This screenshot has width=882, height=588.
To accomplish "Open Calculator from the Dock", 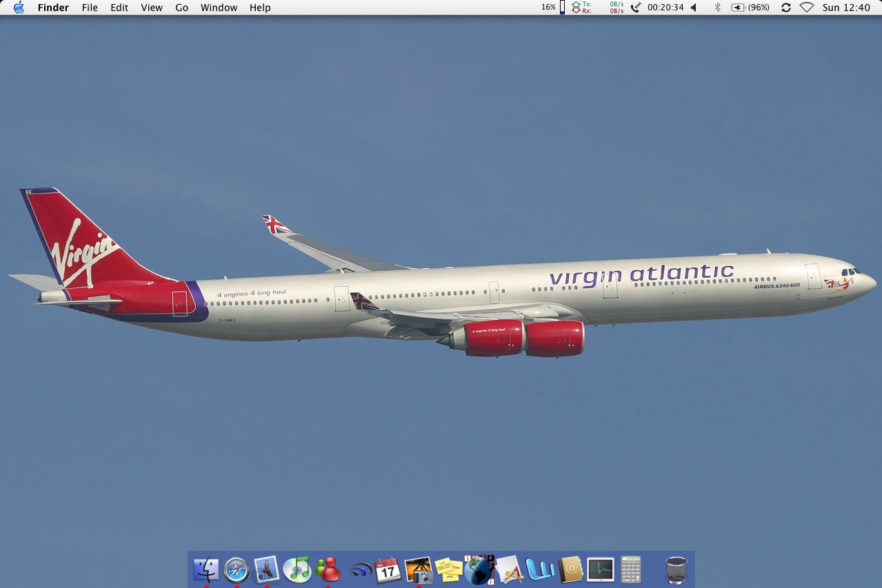I will point(631,569).
